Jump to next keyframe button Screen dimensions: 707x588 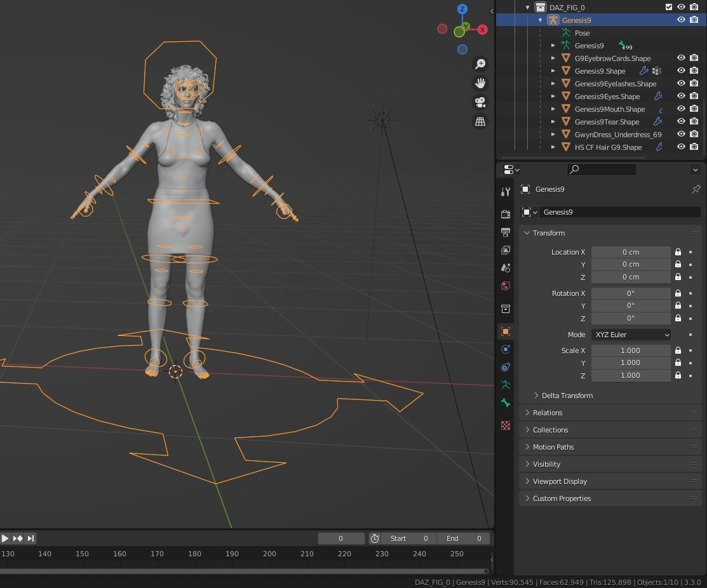[x=18, y=538]
